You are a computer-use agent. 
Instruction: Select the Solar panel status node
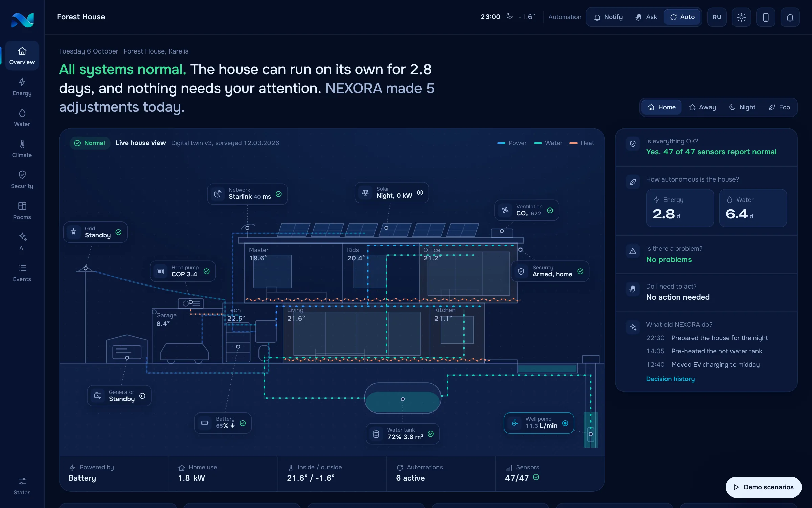pos(391,192)
